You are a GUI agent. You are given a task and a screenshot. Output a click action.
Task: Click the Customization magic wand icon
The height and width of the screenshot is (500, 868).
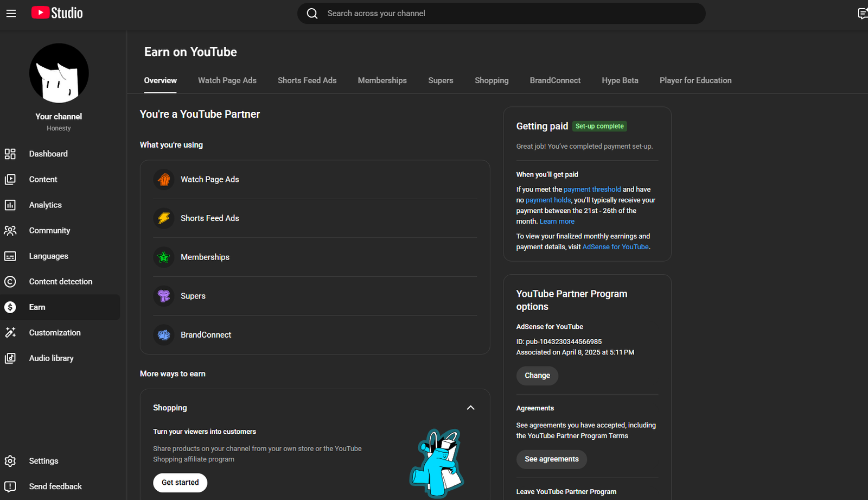(x=10, y=332)
